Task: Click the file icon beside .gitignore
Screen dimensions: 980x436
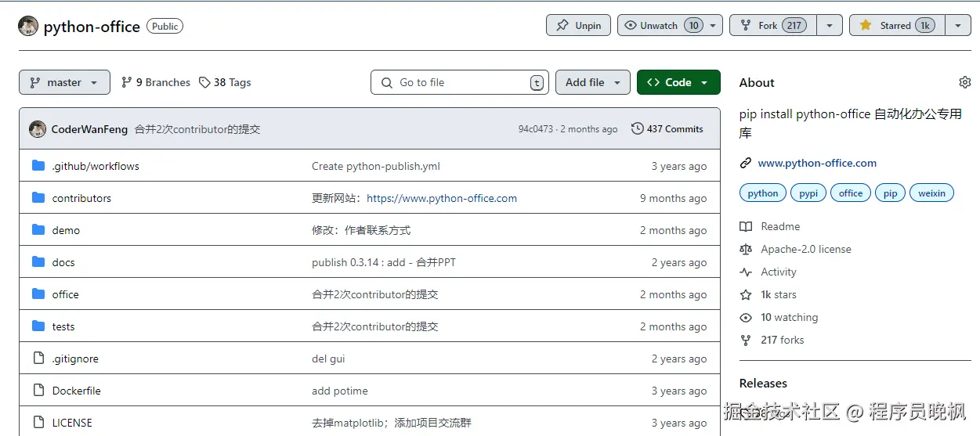Action: pyautogui.click(x=38, y=358)
